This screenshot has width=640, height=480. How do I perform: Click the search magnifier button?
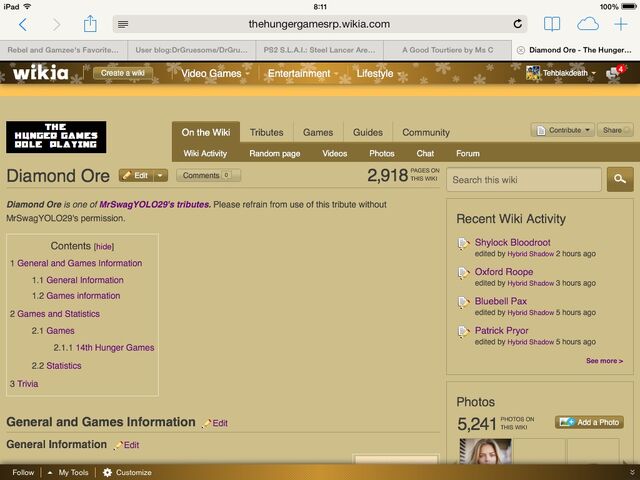point(620,179)
